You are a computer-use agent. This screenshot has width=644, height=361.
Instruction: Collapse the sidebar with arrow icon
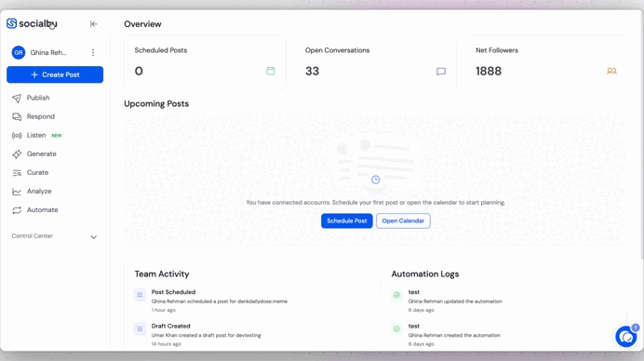pyautogui.click(x=94, y=24)
